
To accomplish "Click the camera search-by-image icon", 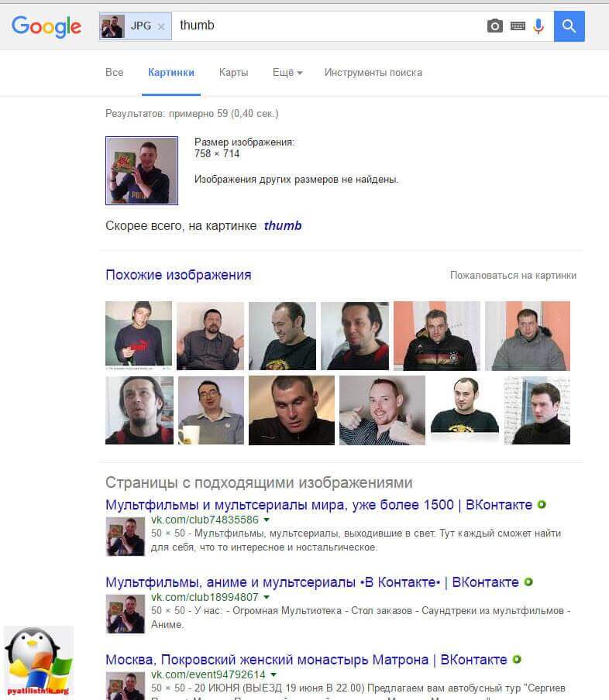I will tap(494, 26).
